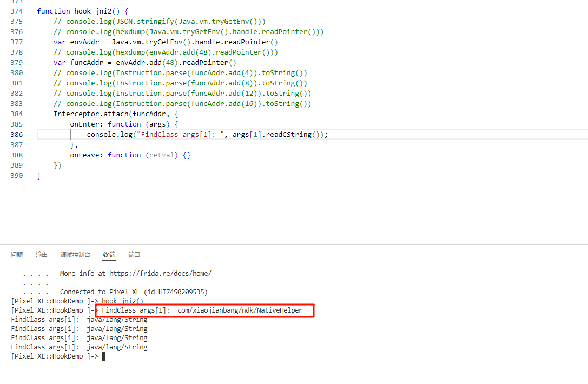Select the 终端 terminal tab
The width and height of the screenshot is (588, 384).
coord(109,255)
